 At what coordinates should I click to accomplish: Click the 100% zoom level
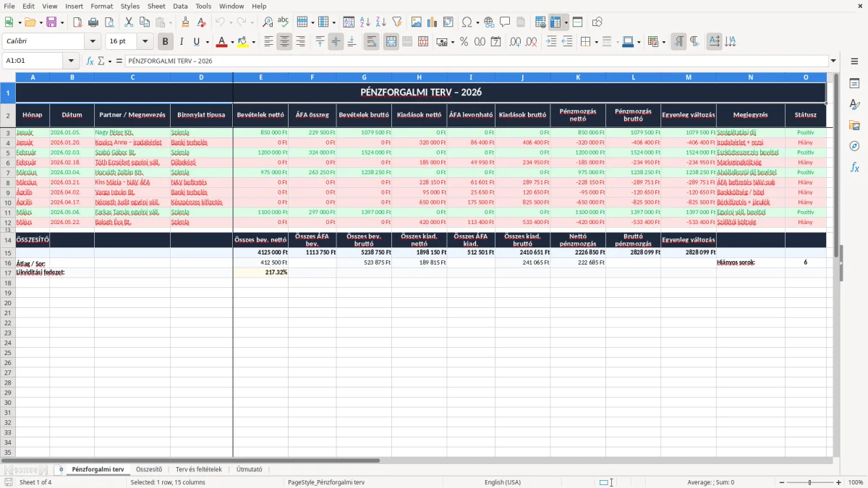click(x=855, y=482)
